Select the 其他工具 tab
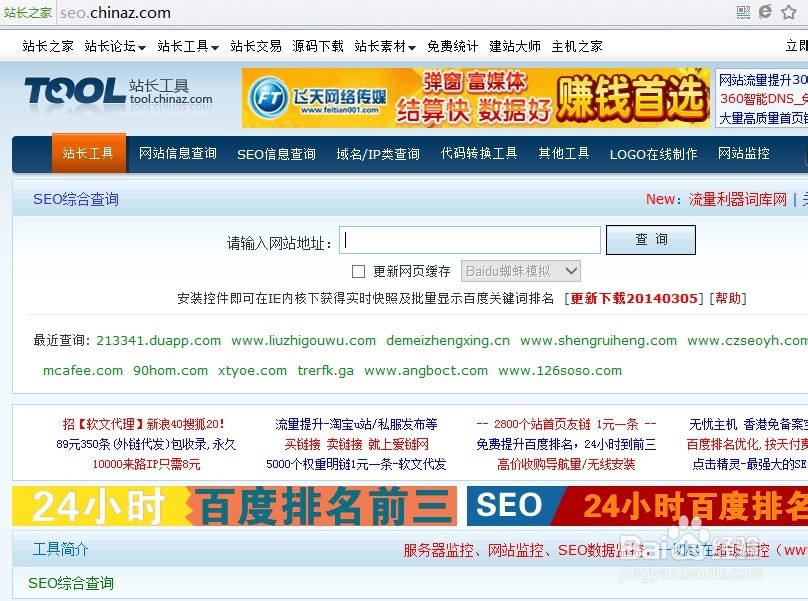808x601 pixels. (x=564, y=153)
